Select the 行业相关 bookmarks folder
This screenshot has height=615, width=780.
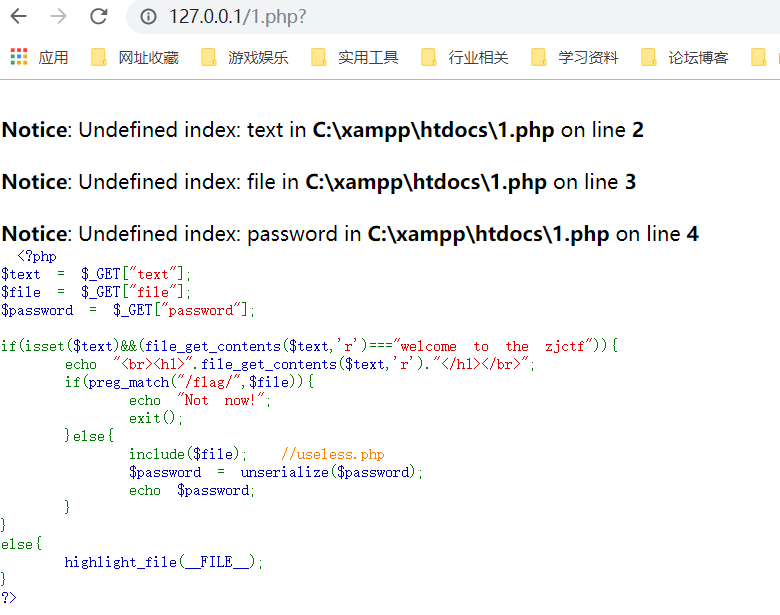pos(465,57)
